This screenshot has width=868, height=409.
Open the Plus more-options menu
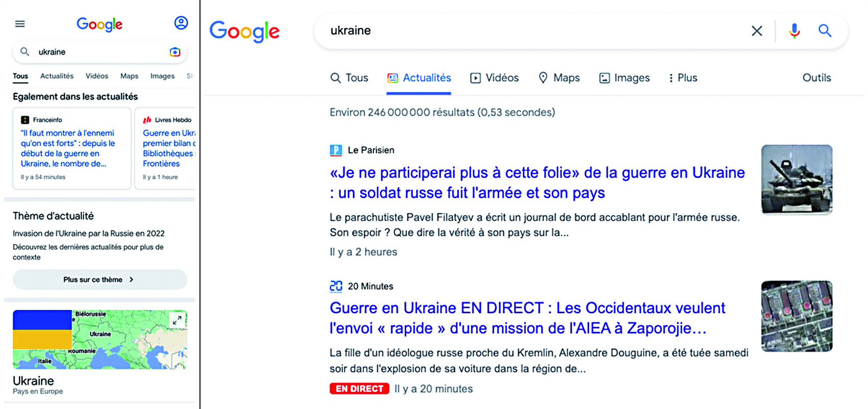tap(683, 78)
